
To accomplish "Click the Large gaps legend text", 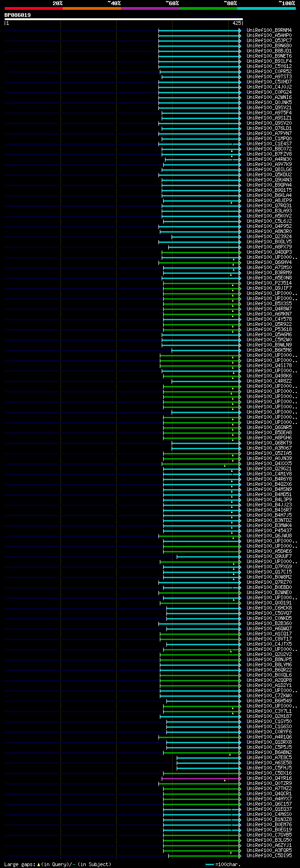I will tap(58, 864).
